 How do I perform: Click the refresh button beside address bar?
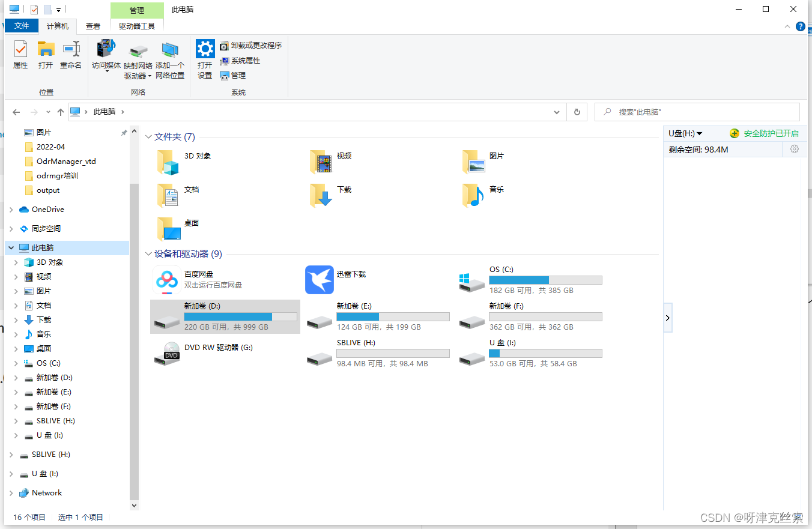(577, 112)
